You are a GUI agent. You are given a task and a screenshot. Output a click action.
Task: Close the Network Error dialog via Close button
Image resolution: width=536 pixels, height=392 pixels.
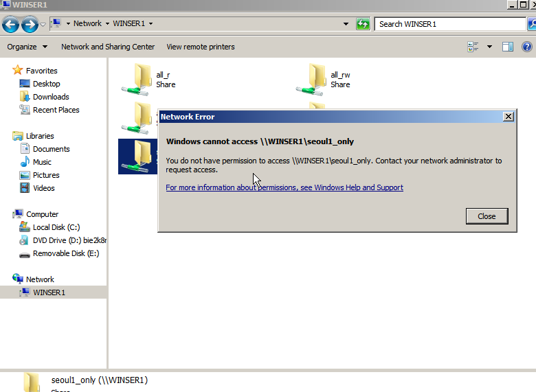(487, 216)
